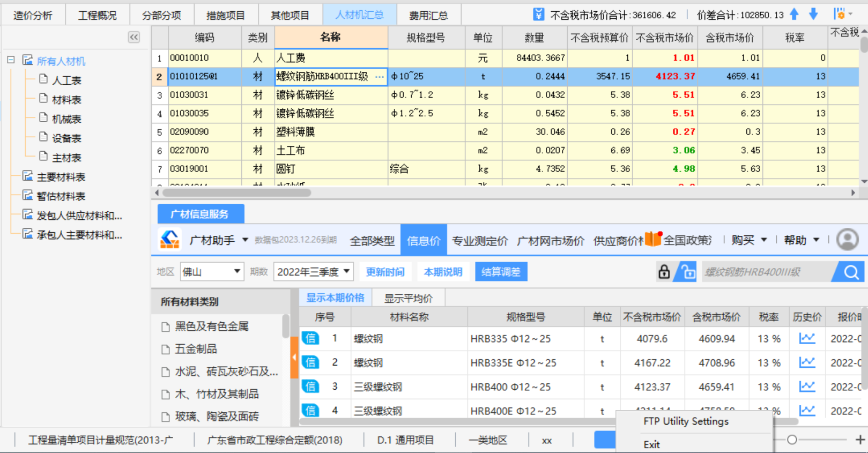Switch to 专业测定价 tab
Viewport: 868px width, 453px height.
point(480,241)
